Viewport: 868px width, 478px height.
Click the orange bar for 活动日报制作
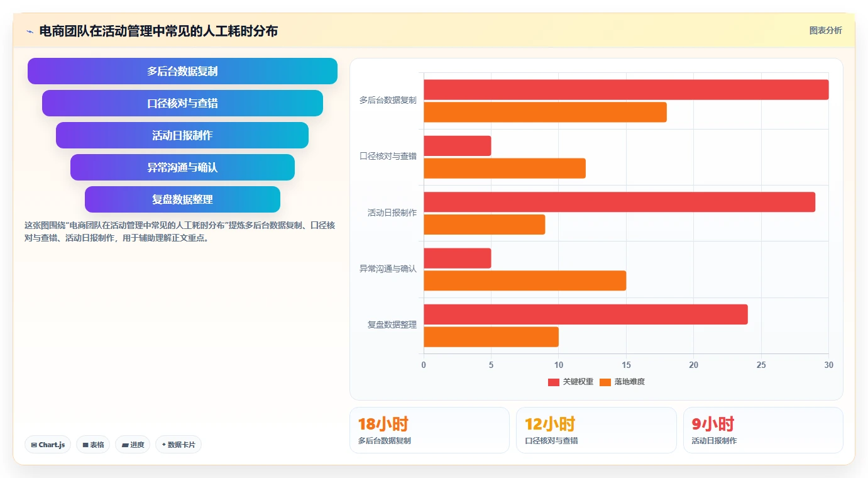(484, 225)
